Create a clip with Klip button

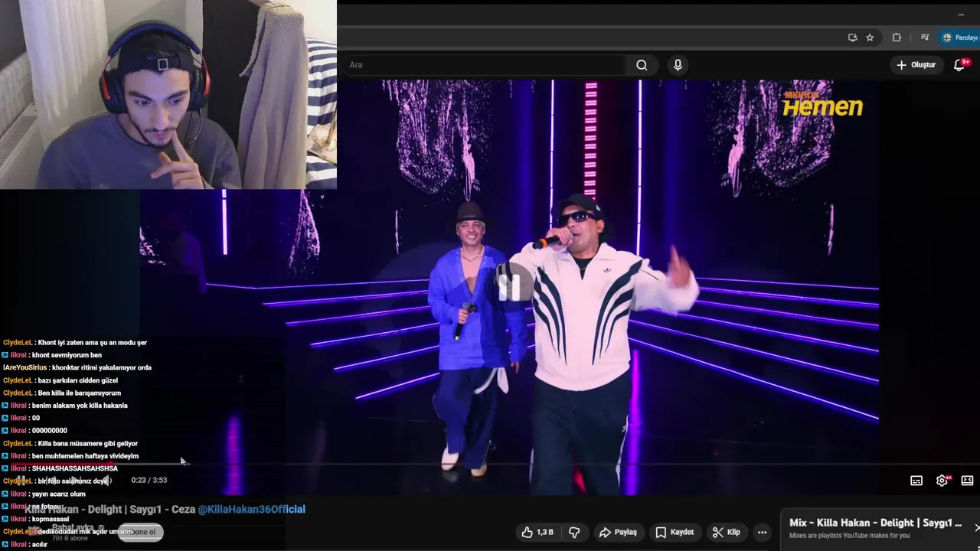(x=726, y=532)
